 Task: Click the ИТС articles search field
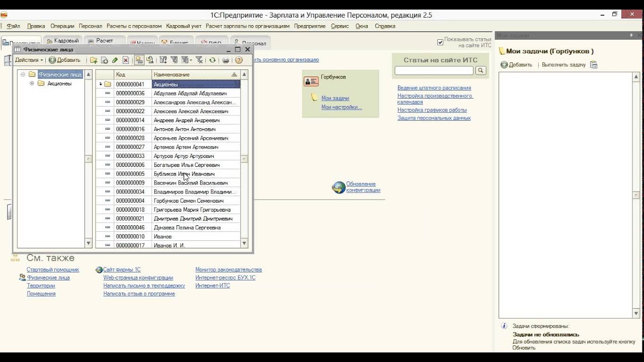tap(434, 71)
